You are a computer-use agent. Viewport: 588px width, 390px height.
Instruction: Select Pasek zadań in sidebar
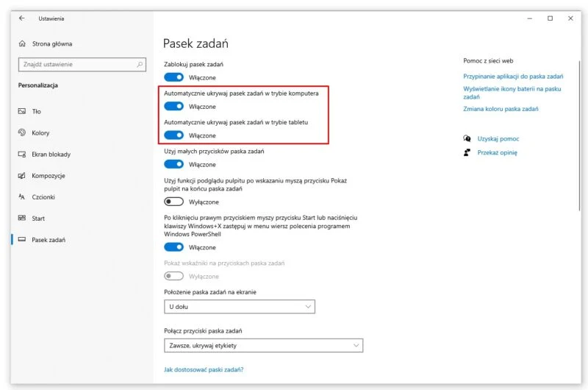click(x=49, y=240)
